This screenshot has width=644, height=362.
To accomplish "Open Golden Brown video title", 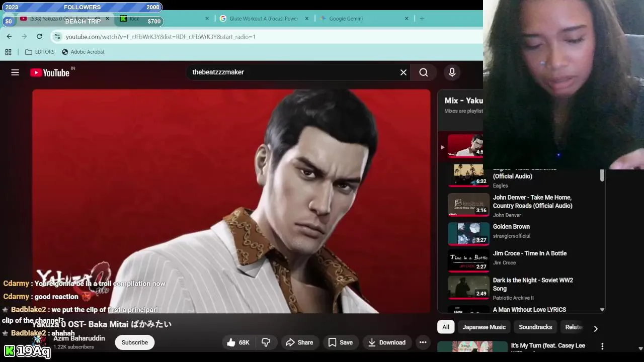I will pos(511,227).
